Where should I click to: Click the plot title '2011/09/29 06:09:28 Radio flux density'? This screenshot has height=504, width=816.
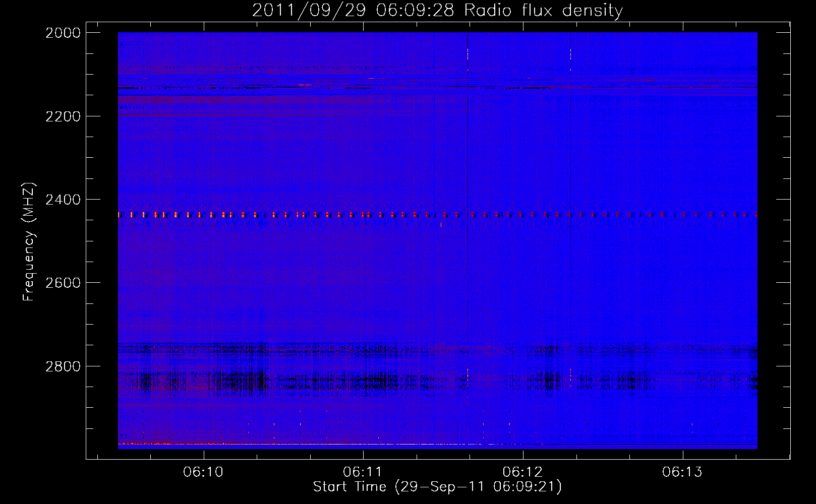[437, 11]
